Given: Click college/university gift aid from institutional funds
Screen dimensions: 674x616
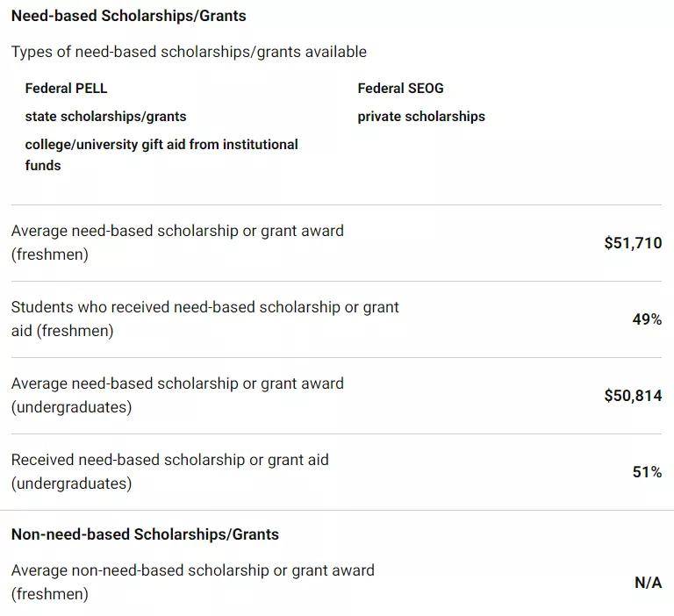Looking at the screenshot, I should 161,154.
